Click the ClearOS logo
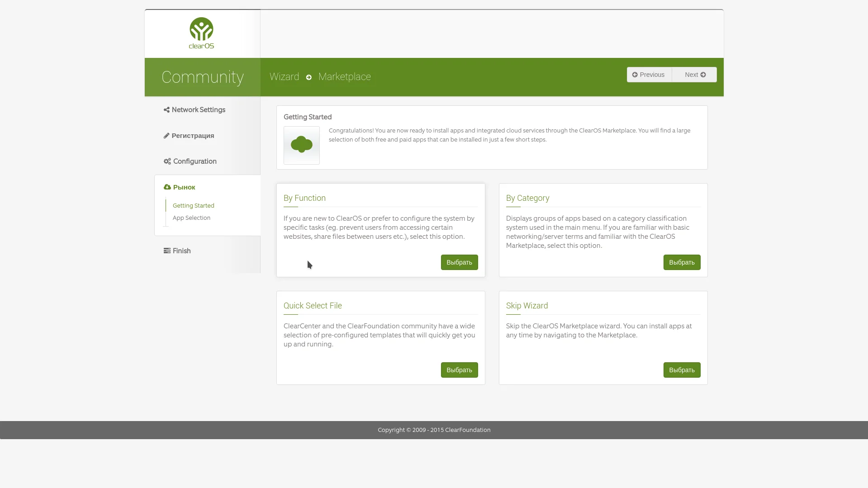 point(201,33)
